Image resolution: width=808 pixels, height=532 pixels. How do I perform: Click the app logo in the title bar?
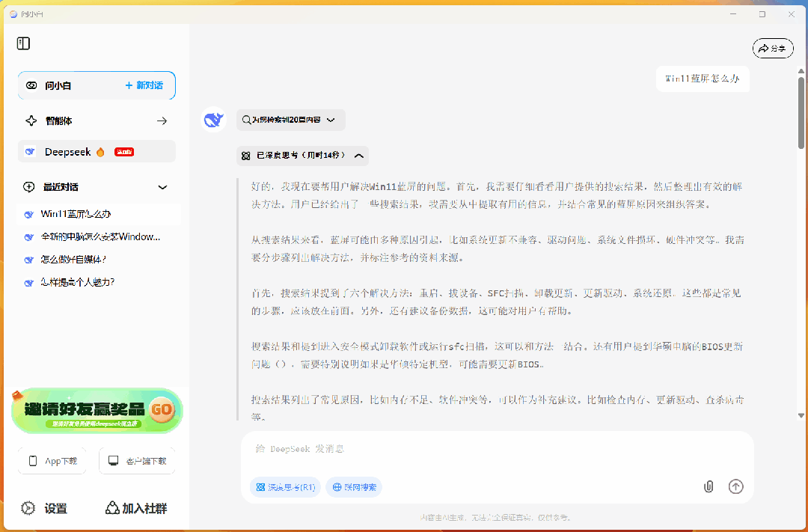pos(13,14)
